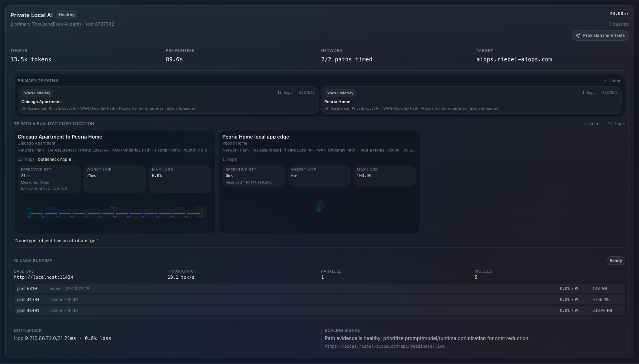
Task: Select green Cloud CDN hop 12 node
Action: [x=186, y=213]
